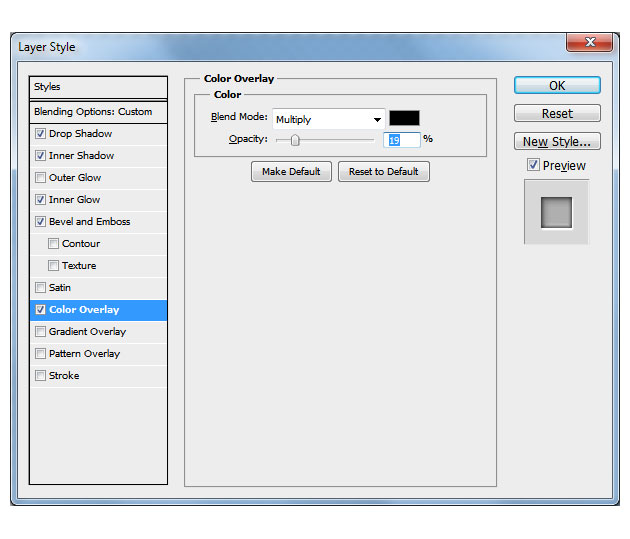Image resolution: width=630 pixels, height=539 pixels.
Task: Enable the Stroke checkbox
Action: [x=40, y=376]
